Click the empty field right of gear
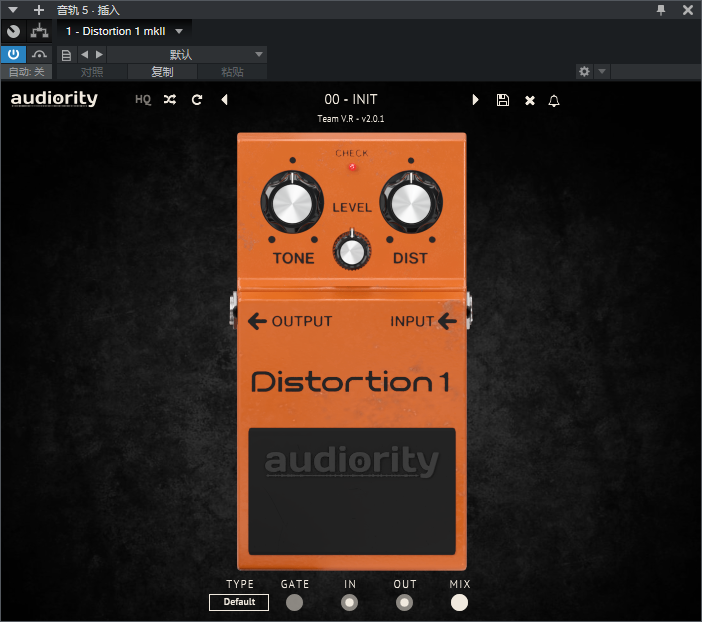This screenshot has width=702, height=622. 656,71
